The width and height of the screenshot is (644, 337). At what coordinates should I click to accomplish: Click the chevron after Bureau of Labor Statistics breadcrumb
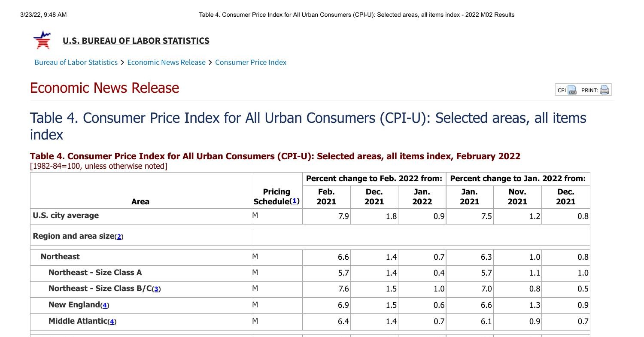[122, 63]
